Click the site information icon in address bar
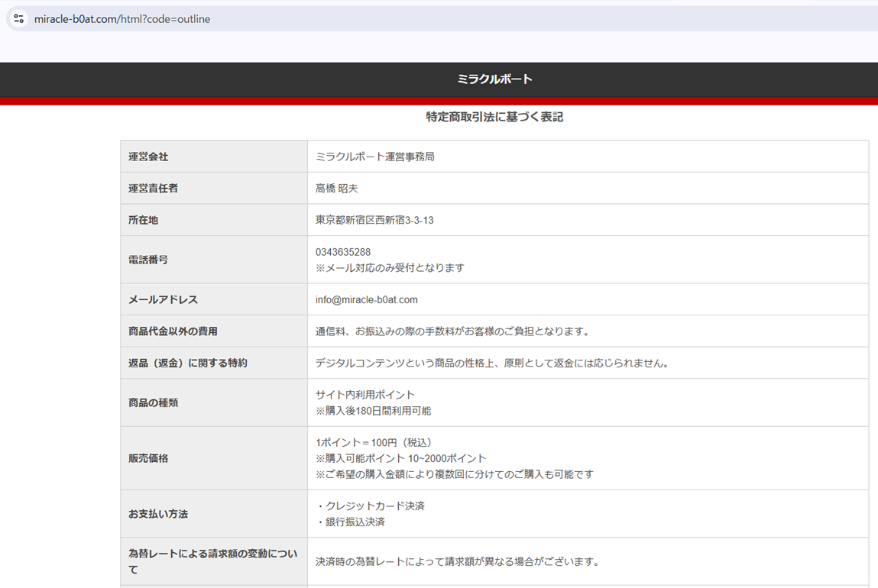The height and width of the screenshot is (588, 878). (18, 18)
